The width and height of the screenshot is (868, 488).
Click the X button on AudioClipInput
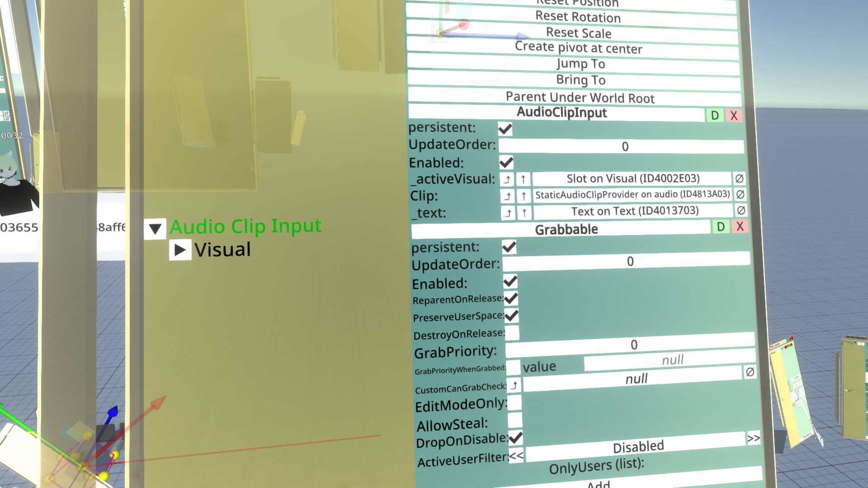tap(734, 116)
